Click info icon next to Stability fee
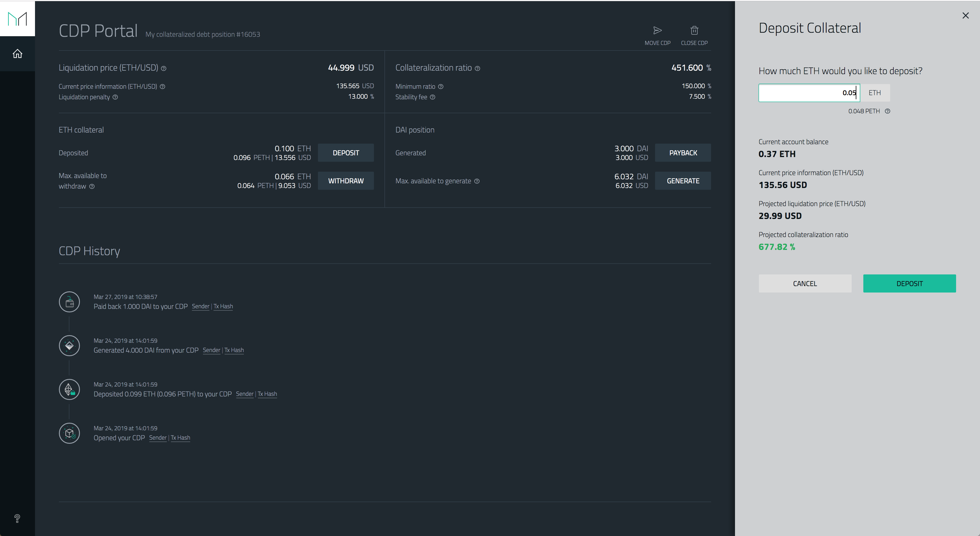The image size is (980, 536). point(433,97)
